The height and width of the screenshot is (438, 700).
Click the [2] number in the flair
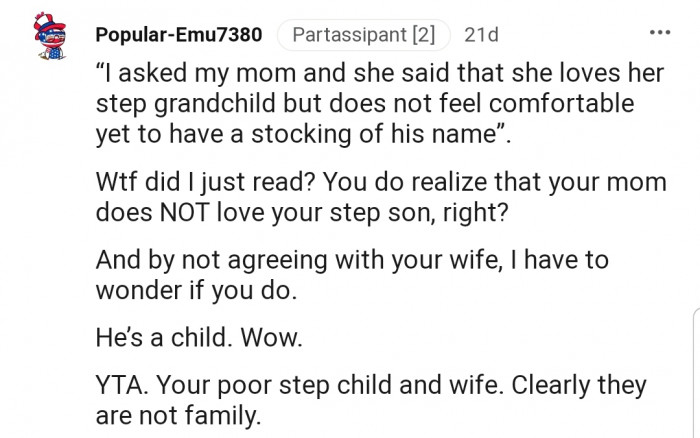coord(422,35)
